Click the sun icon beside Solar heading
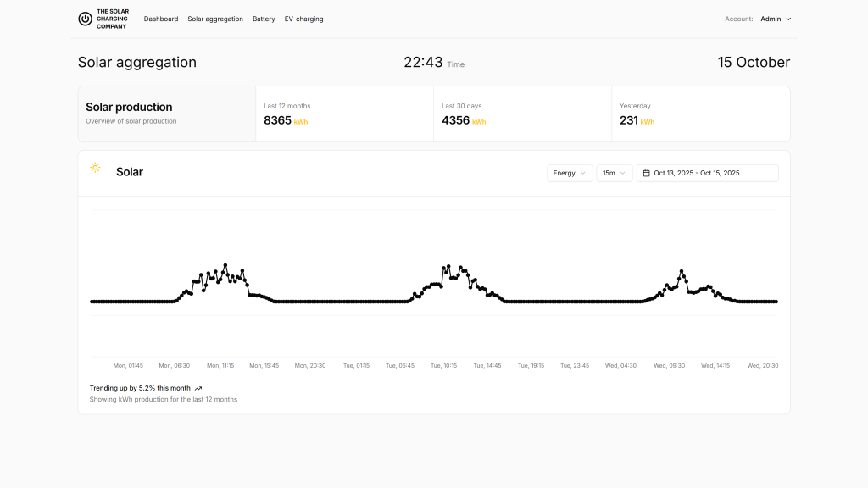This screenshot has height=488, width=868. click(x=96, y=168)
